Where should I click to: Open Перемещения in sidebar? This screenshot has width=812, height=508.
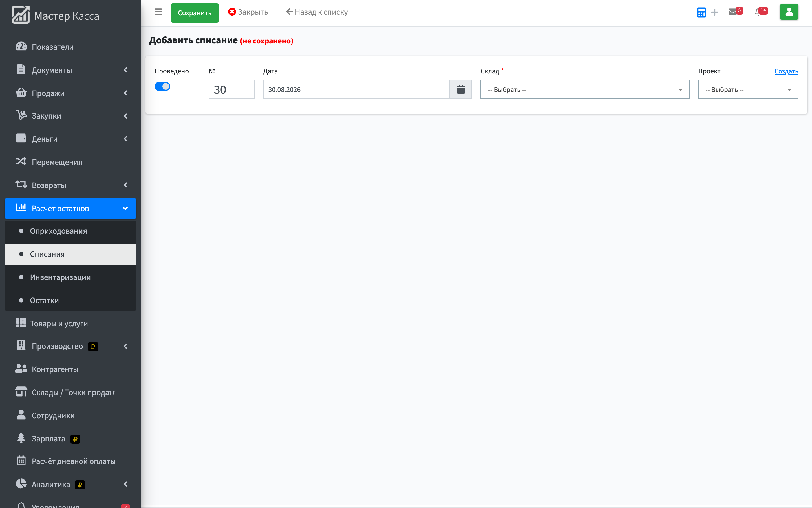click(x=70, y=162)
